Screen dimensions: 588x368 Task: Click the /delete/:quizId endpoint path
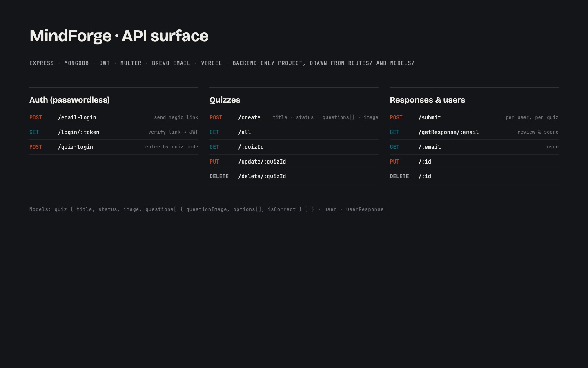[262, 176]
